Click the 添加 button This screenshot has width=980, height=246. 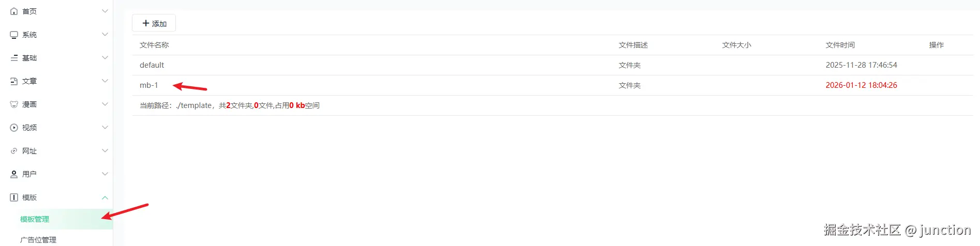(154, 23)
